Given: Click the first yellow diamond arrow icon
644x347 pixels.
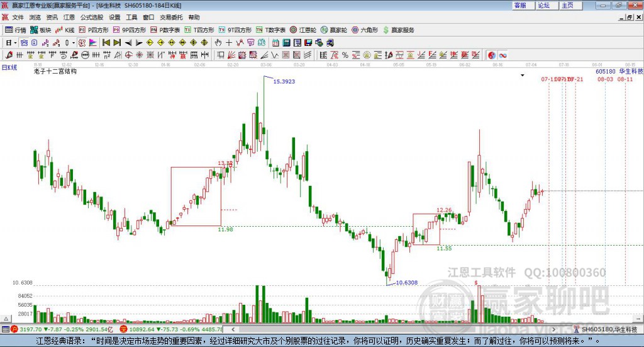Looking at the screenshot, I should pyautogui.click(x=150, y=43).
